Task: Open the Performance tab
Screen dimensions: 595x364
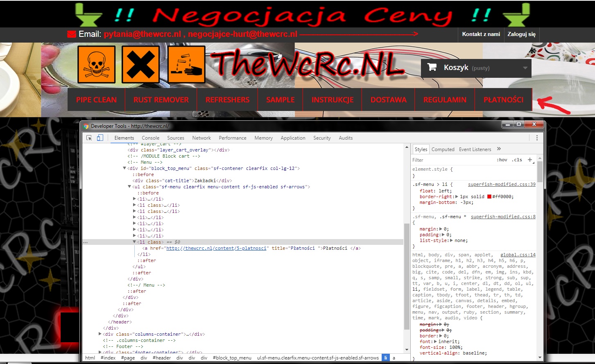Action: coord(233,138)
